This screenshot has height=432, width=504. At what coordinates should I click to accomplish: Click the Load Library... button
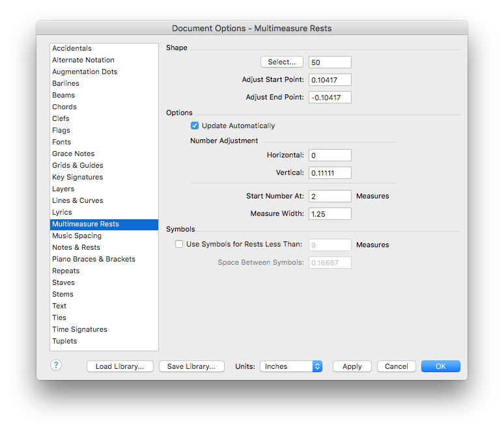[x=120, y=366]
